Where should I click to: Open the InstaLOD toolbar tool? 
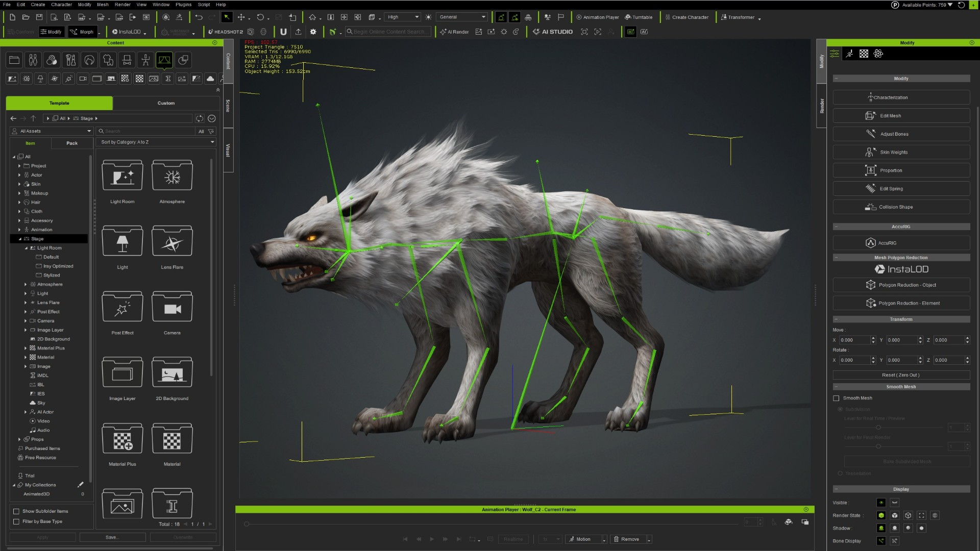pos(127,32)
